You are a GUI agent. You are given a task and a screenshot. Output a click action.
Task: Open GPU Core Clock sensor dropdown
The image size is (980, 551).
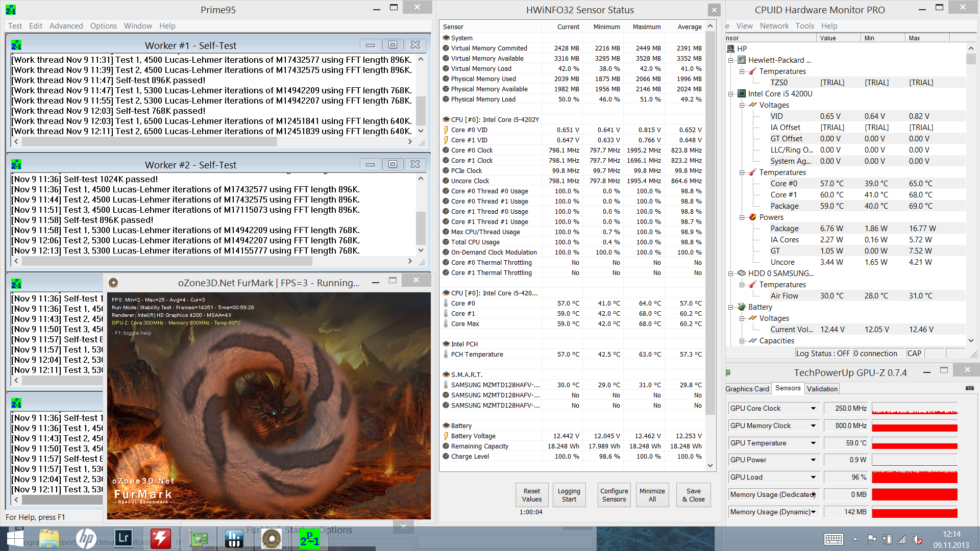coord(813,408)
